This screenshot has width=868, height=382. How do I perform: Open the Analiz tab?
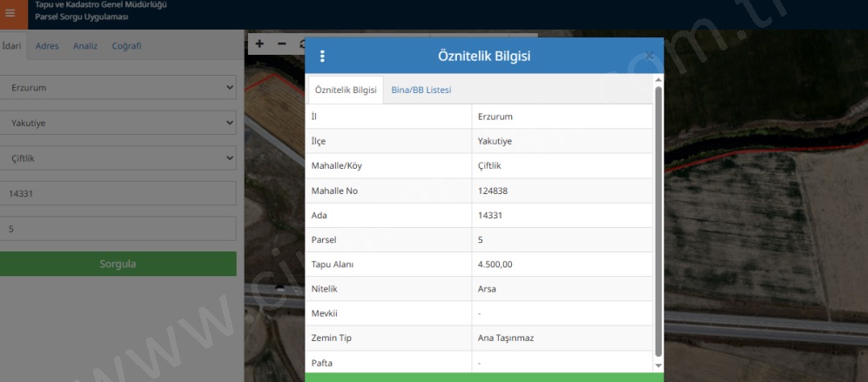84,46
